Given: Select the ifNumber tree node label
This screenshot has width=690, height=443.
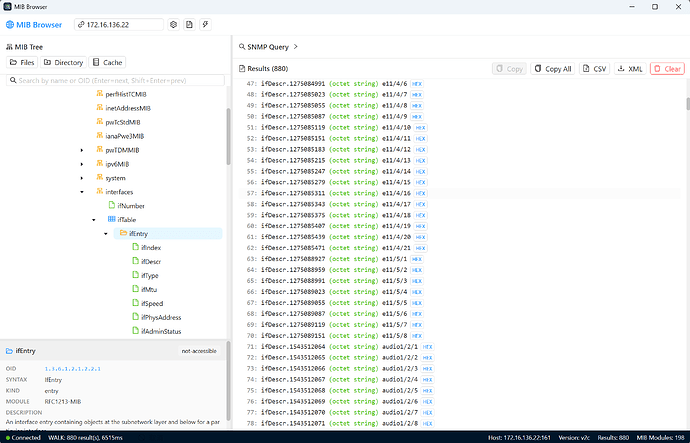Looking at the screenshot, I should (x=131, y=205).
